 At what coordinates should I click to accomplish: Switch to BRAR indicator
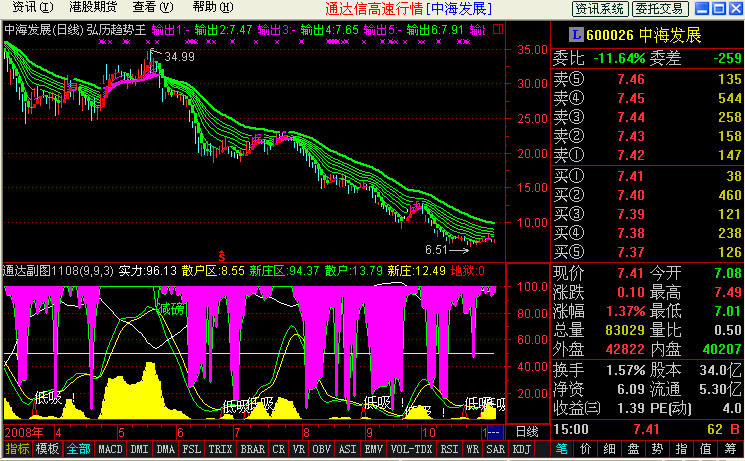pyautogui.click(x=252, y=449)
